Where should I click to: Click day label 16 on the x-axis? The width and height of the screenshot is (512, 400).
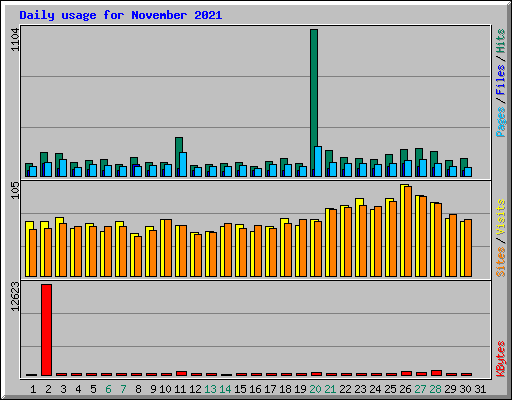[x=255, y=389]
